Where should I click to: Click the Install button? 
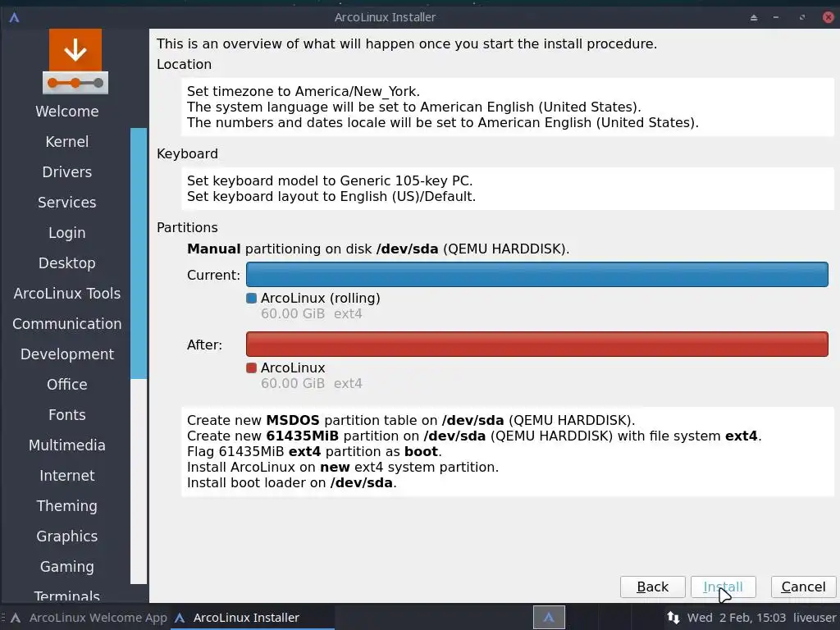pos(723,587)
